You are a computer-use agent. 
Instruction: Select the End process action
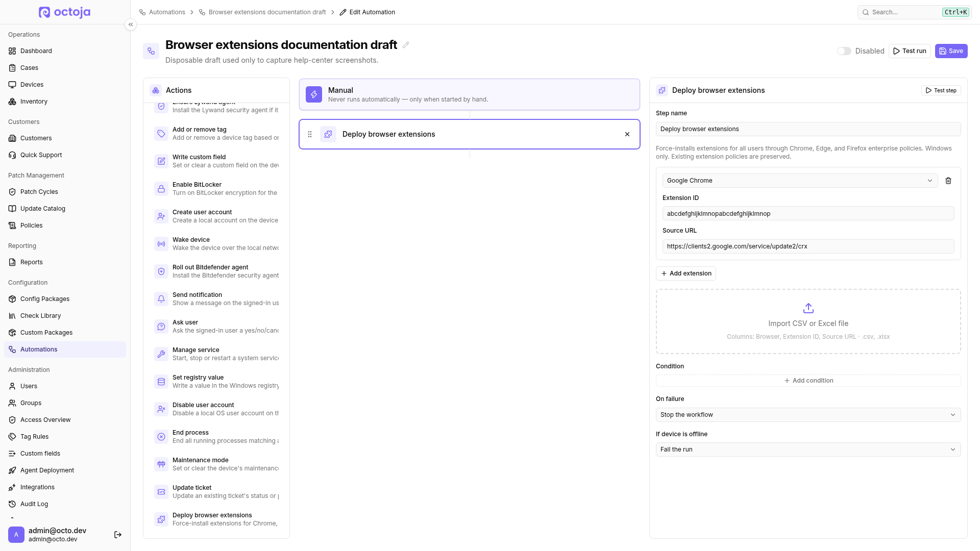point(216,437)
